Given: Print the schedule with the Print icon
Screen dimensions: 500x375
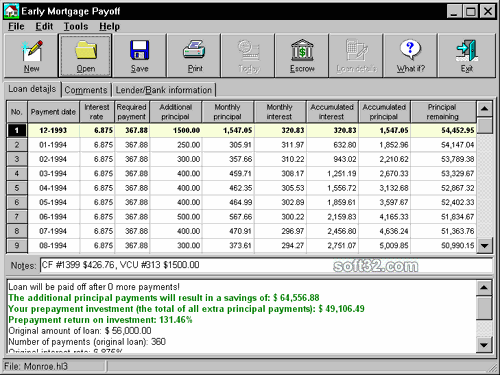Looking at the screenshot, I should tap(194, 56).
